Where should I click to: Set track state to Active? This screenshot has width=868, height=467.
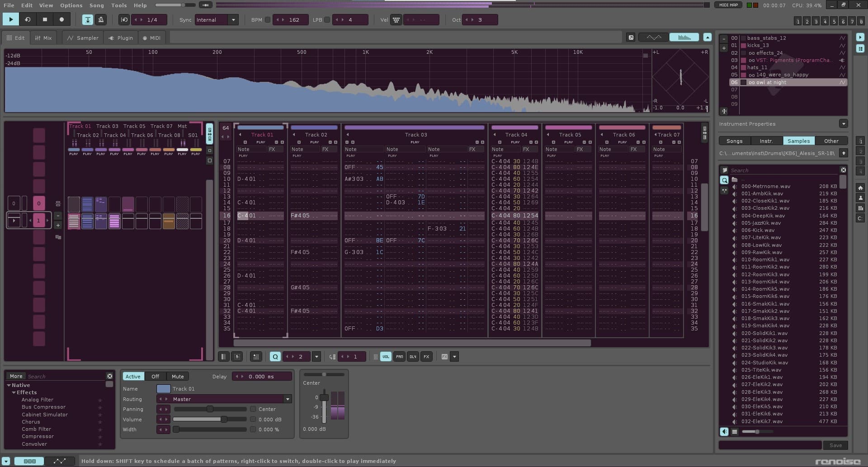(x=133, y=377)
